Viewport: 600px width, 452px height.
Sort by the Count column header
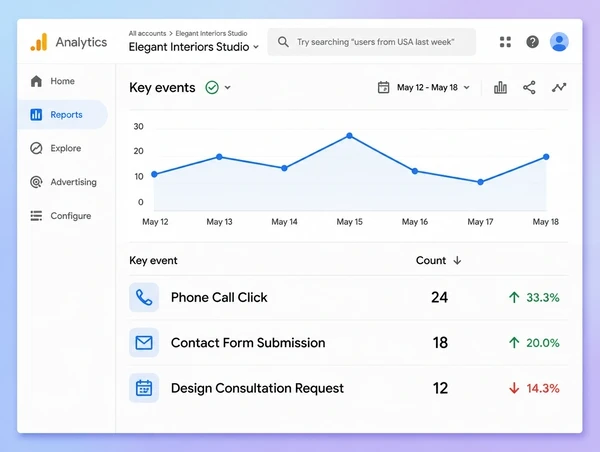[431, 261]
